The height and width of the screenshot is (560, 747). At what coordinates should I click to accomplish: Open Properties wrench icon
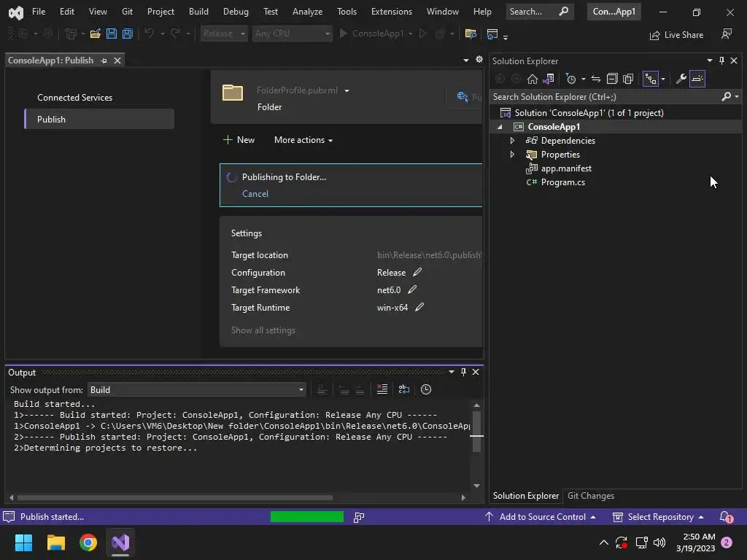pyautogui.click(x=681, y=79)
